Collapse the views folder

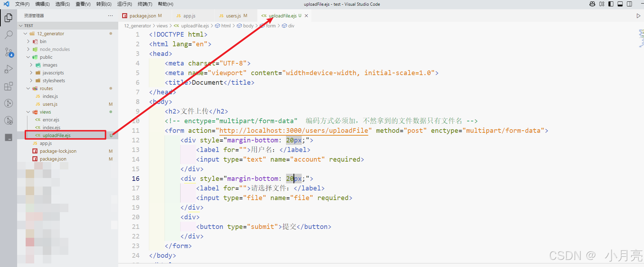tap(28, 112)
